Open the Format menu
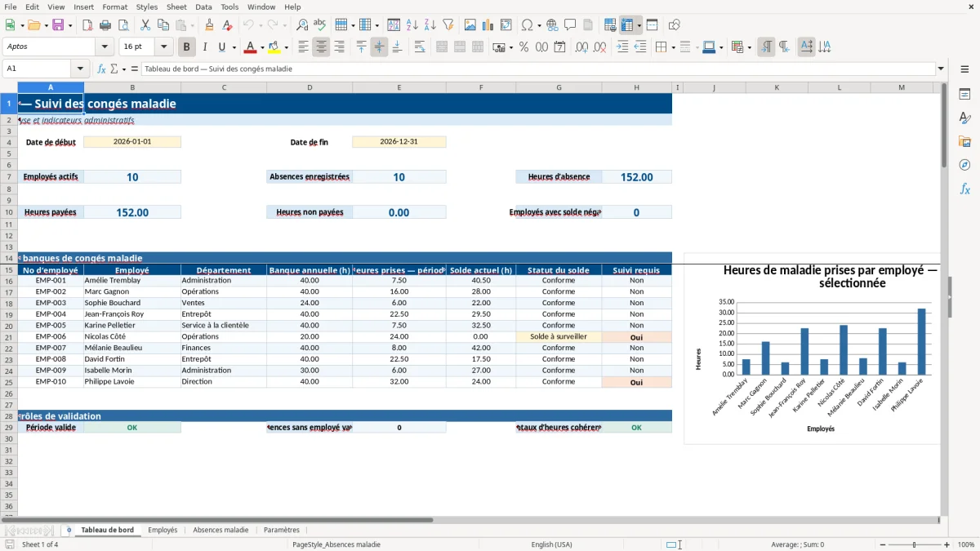This screenshot has width=980, height=551. (x=115, y=7)
